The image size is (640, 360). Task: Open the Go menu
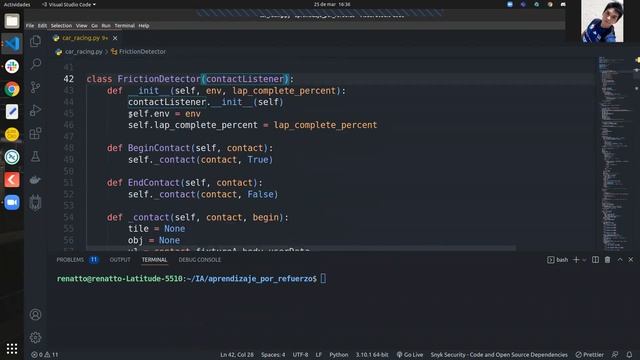coord(94,26)
